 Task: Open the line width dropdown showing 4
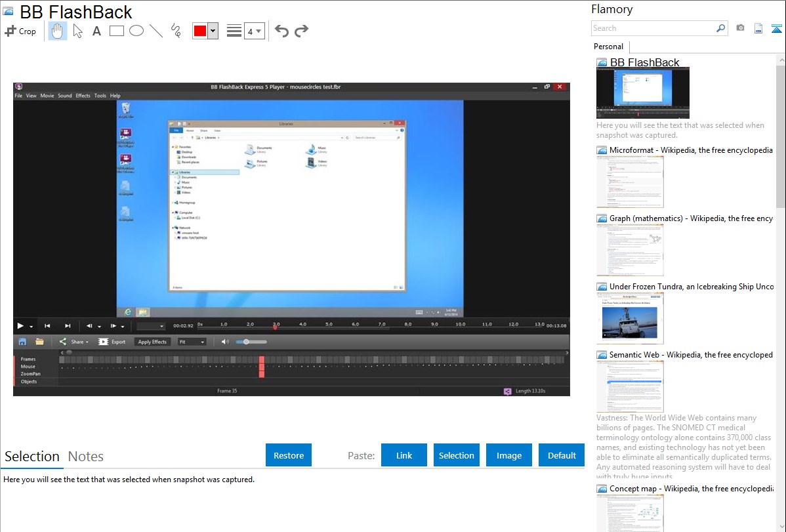click(x=254, y=31)
